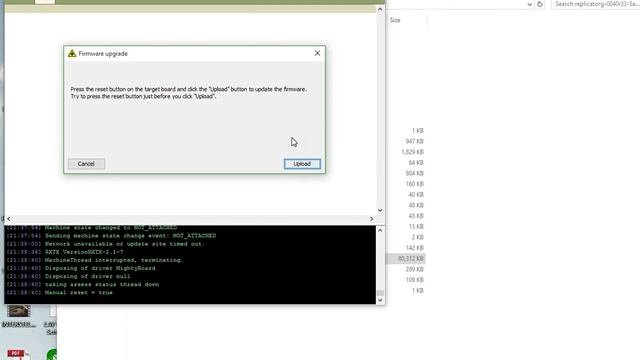Select the 142 KB file row
640x360 pixels.
[x=414, y=248]
